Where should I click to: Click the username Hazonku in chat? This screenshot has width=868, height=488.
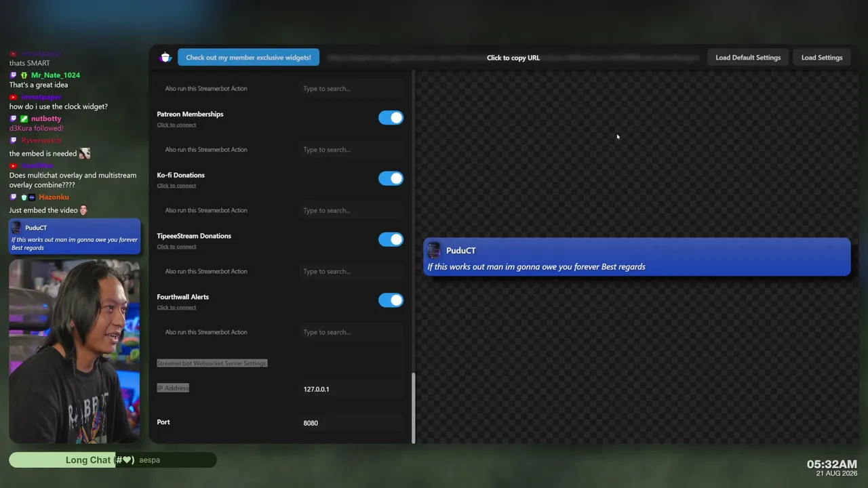click(54, 197)
